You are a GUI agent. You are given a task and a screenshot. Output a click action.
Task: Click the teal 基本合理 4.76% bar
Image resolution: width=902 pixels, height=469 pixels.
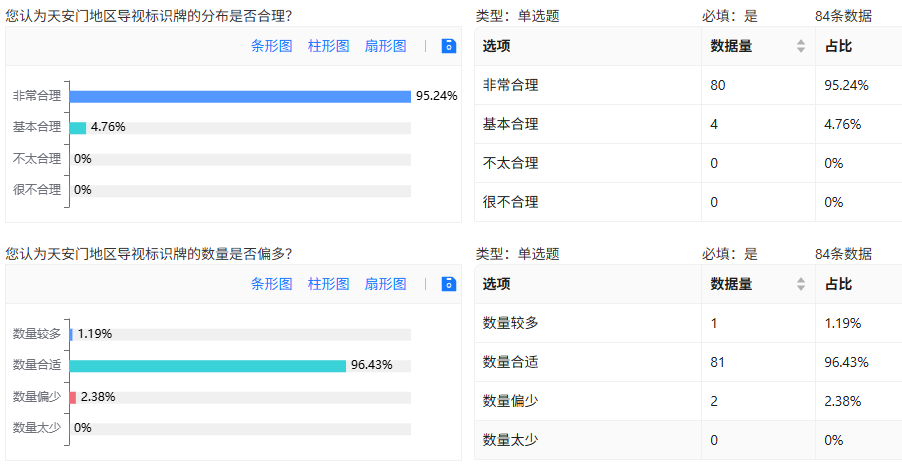[x=78, y=128]
